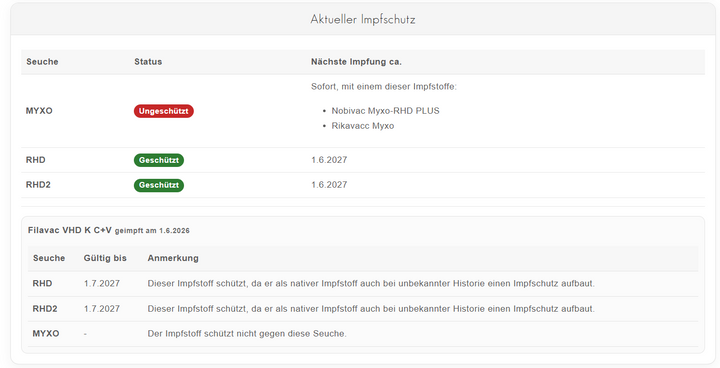This screenshot has width=720, height=368.
Task: Click the RHD2 label in the Filavac table
Action: click(x=45, y=309)
